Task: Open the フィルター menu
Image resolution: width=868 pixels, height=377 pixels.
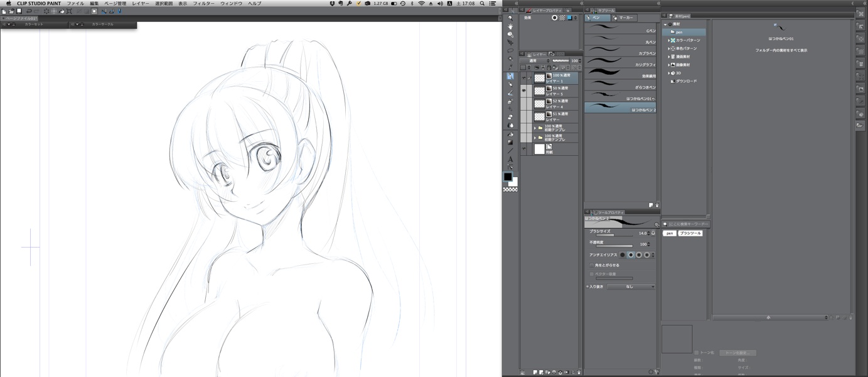Action: pyautogui.click(x=203, y=4)
